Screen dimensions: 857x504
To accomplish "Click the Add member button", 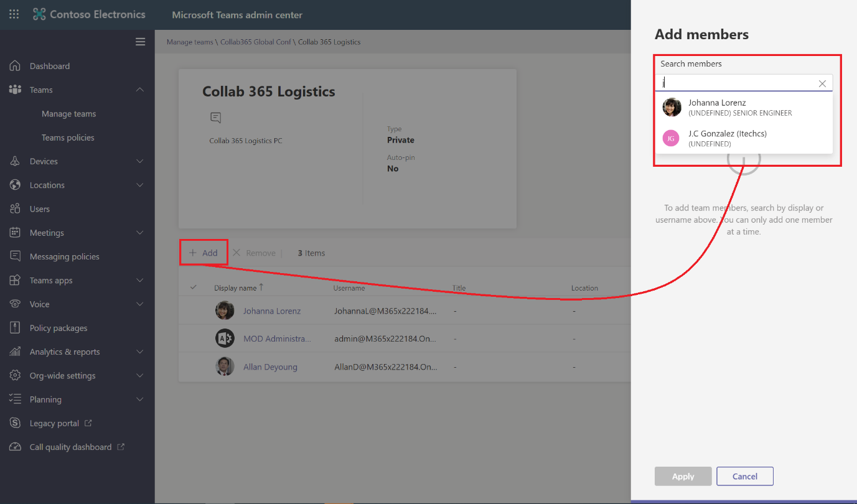I will 204,253.
